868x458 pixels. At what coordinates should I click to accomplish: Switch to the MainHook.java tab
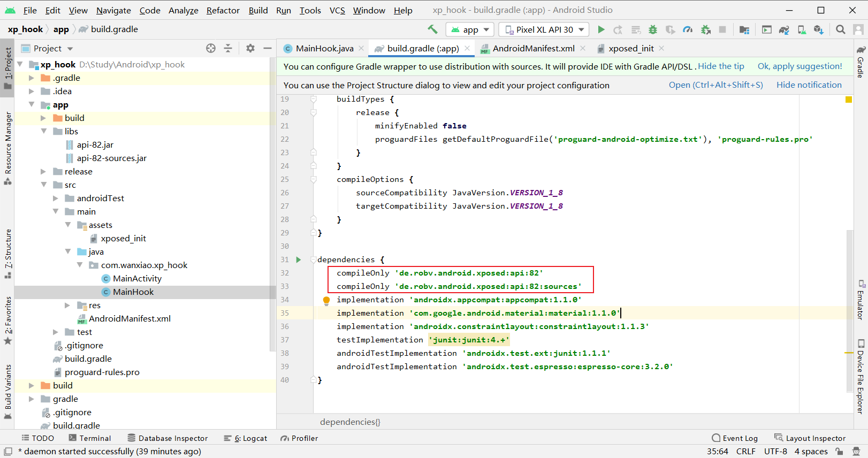pos(324,48)
